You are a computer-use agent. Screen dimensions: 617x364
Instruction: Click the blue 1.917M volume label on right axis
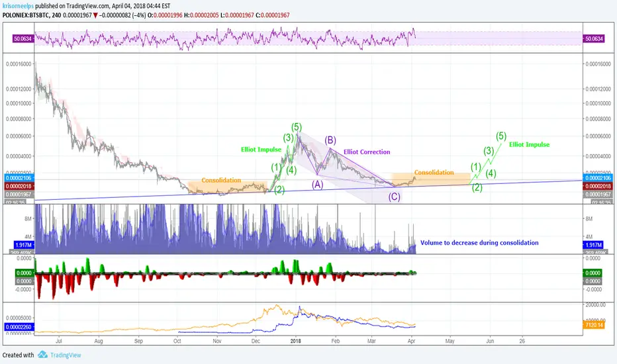[x=593, y=245]
